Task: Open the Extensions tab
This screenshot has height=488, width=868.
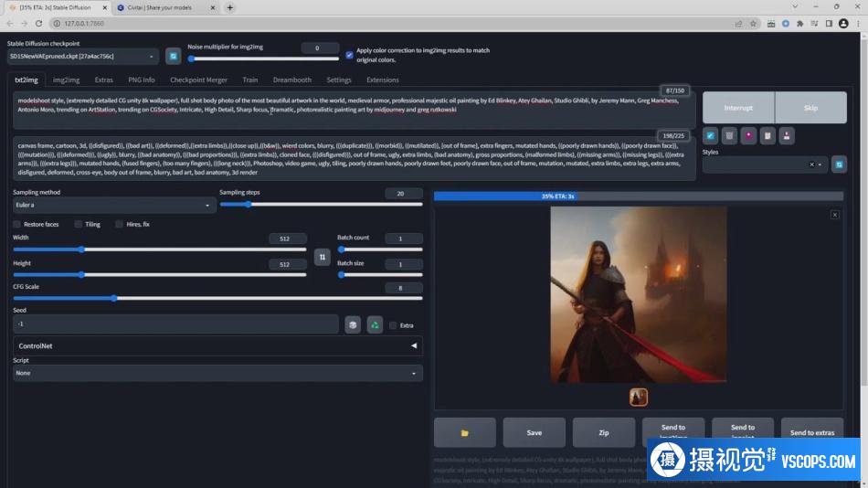Action: pos(383,80)
